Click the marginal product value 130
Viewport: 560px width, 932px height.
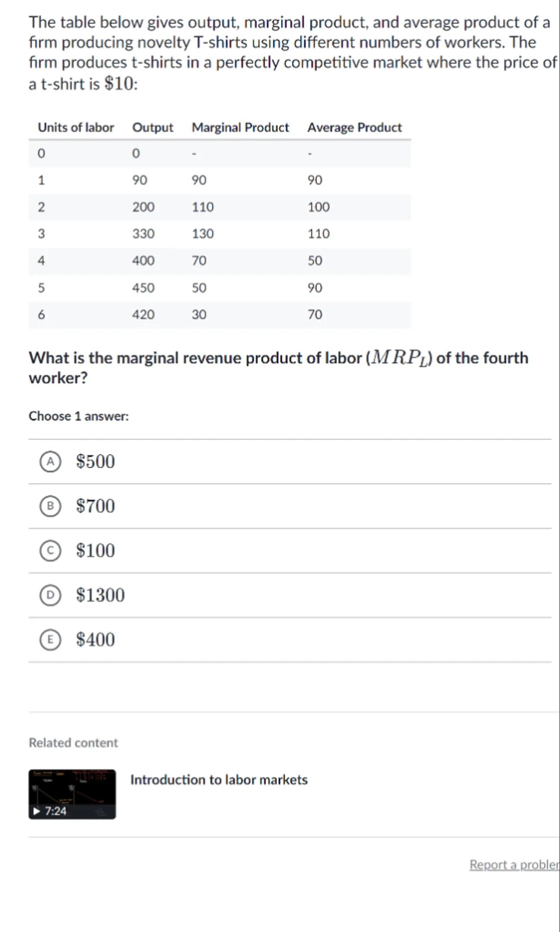(x=203, y=234)
